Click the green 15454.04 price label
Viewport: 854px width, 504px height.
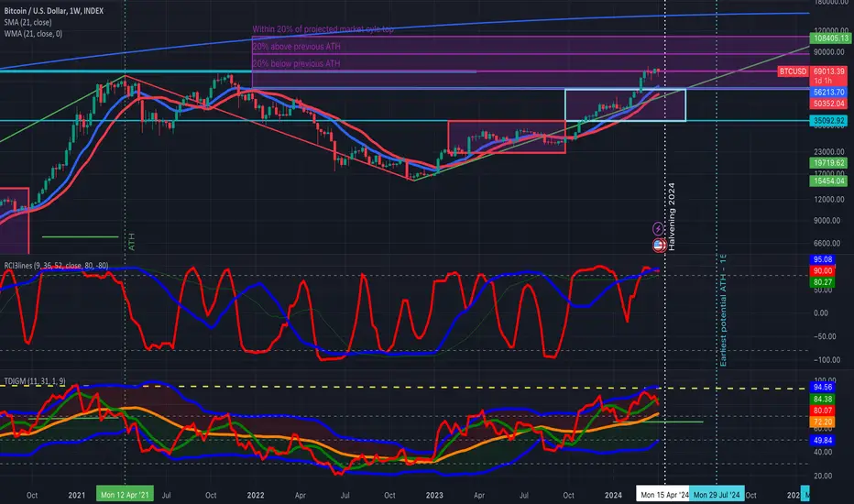pyautogui.click(x=829, y=181)
